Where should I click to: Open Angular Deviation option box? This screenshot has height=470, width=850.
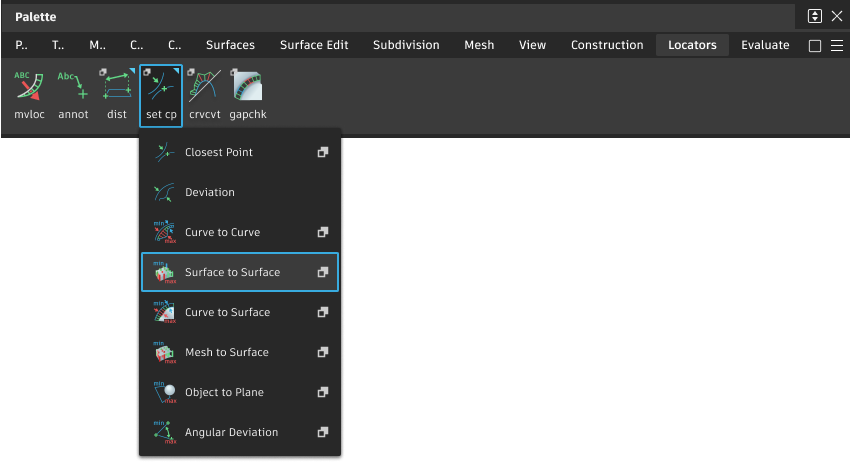323,432
